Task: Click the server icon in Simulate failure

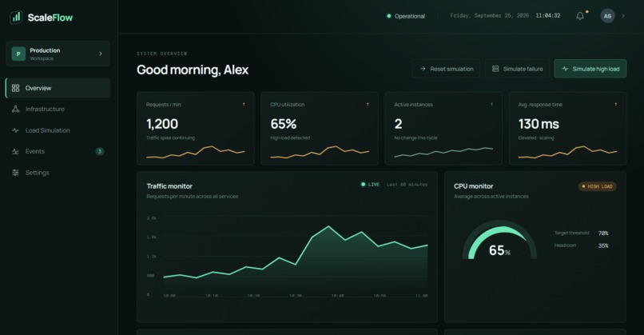Action: pyautogui.click(x=495, y=69)
